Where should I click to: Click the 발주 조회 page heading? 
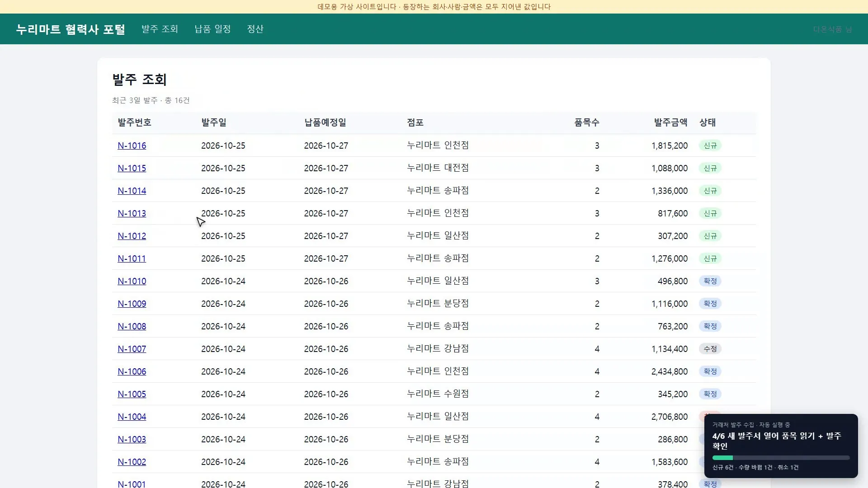(139, 80)
